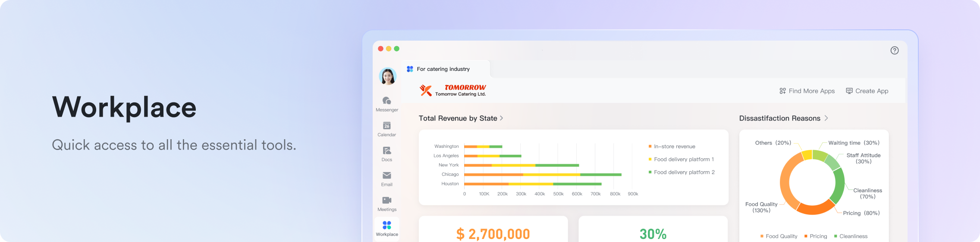The width and height of the screenshot is (980, 242).
Task: Switch to For catering industry tab
Action: 443,69
